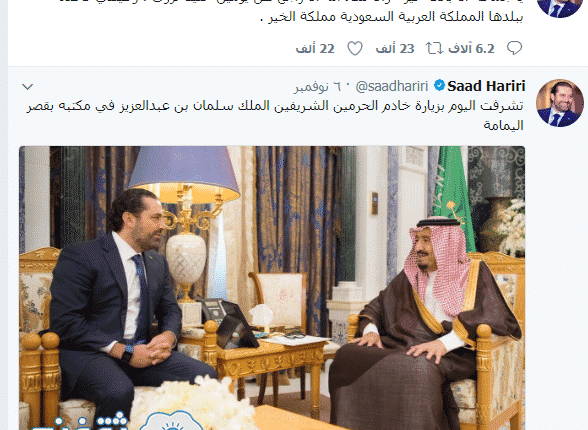
Task: Click the blue verified badge icon
Action: click(439, 85)
